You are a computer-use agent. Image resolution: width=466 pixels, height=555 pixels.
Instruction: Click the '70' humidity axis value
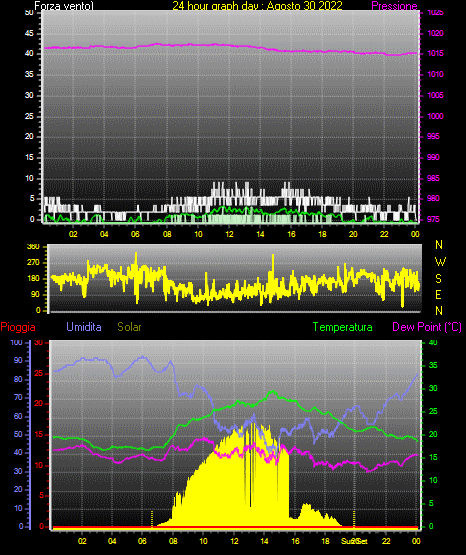pos(18,397)
